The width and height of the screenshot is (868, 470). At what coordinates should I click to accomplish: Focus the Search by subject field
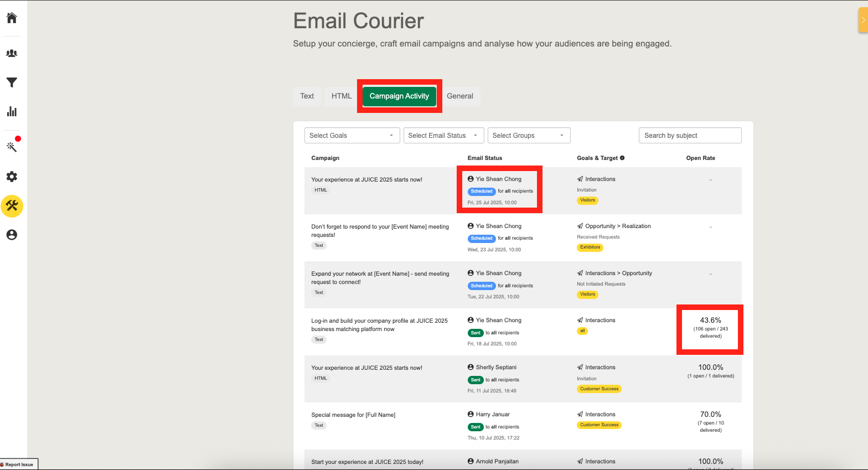(690, 136)
